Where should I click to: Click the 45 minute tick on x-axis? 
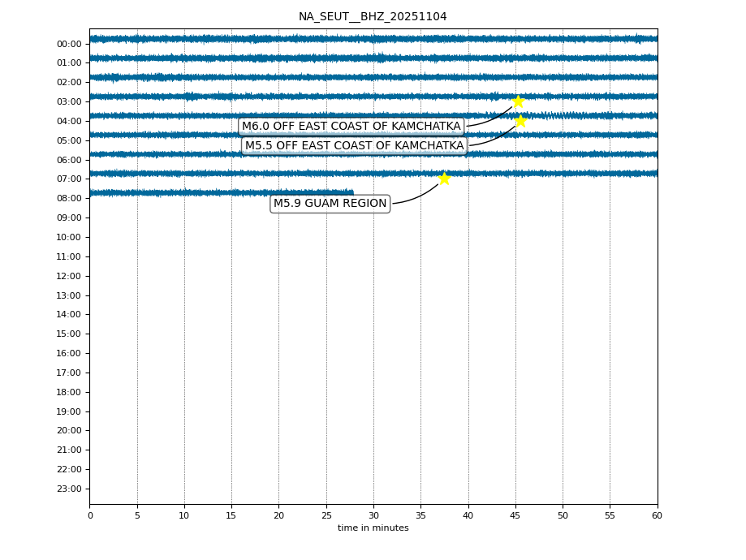[515, 515]
